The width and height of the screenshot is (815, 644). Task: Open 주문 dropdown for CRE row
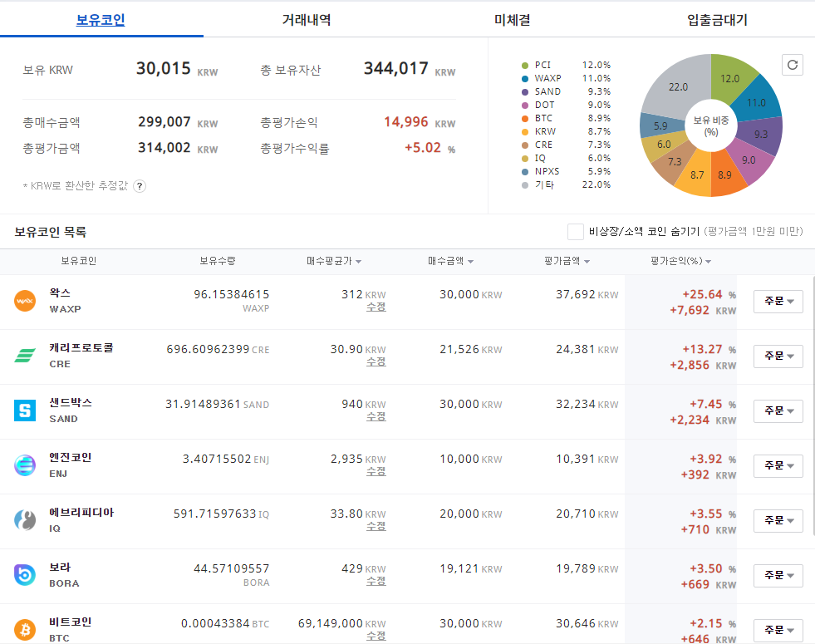(778, 356)
